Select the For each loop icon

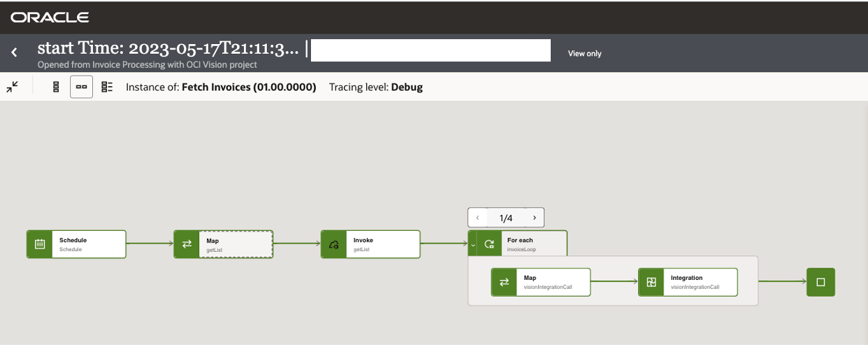point(489,244)
